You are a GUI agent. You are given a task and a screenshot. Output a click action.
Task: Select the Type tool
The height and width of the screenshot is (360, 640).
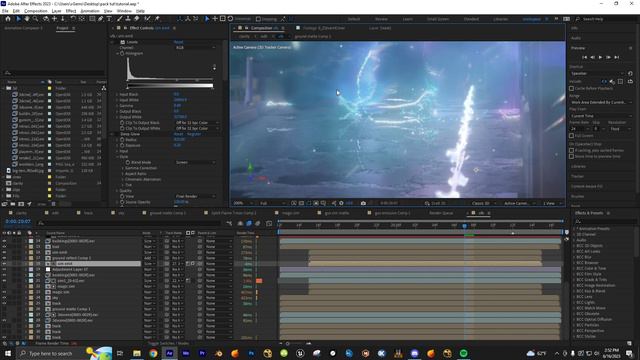(109, 19)
